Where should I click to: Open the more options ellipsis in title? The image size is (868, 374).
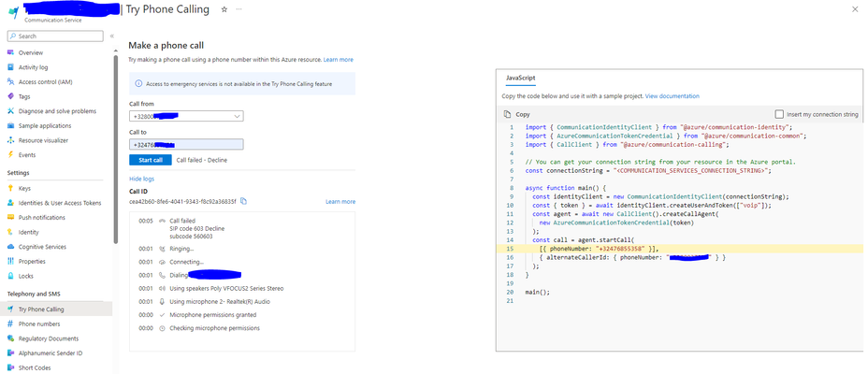click(x=239, y=9)
